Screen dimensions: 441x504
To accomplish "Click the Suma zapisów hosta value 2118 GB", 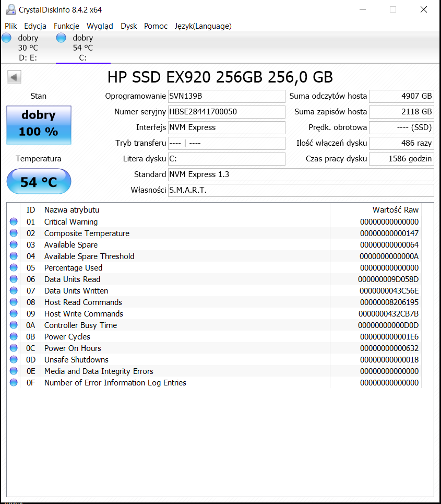I will (401, 112).
